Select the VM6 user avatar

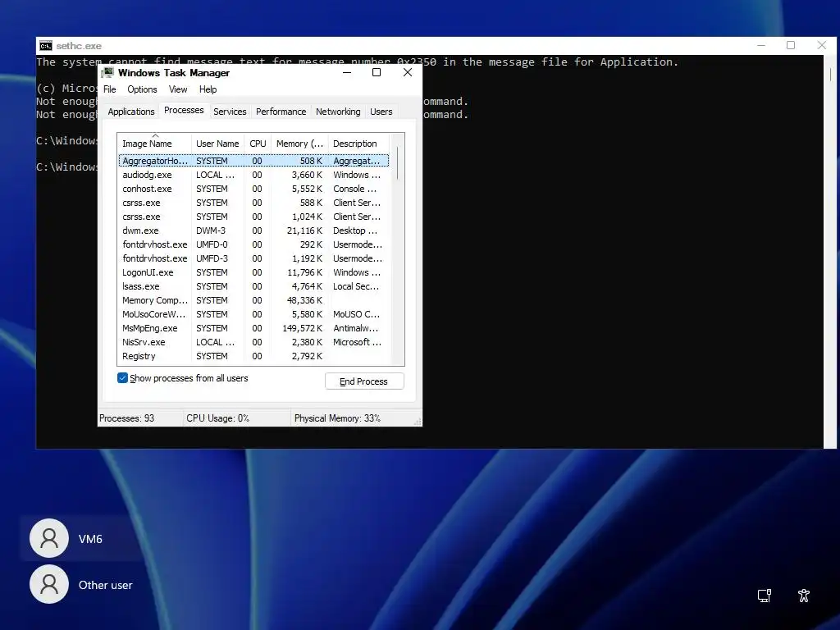[49, 538]
